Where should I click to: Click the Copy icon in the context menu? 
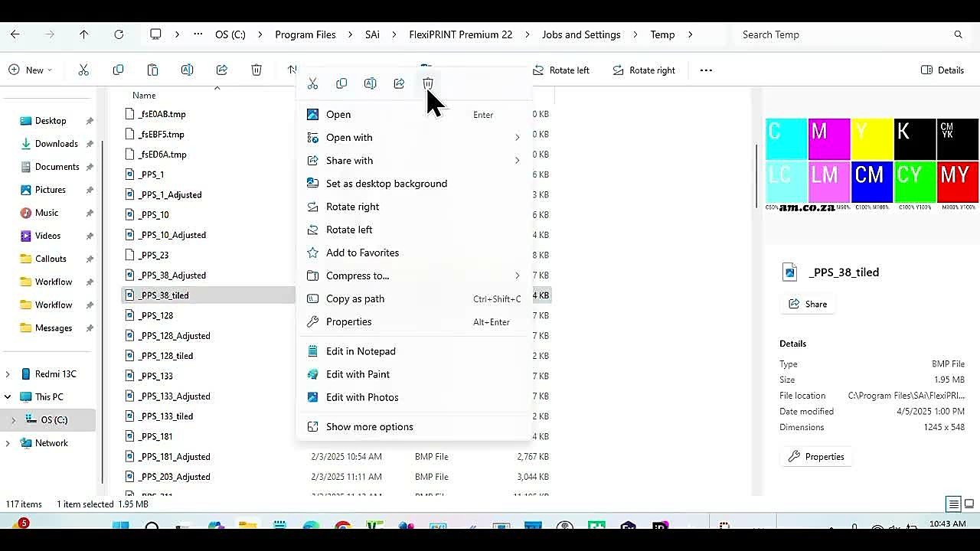point(341,83)
